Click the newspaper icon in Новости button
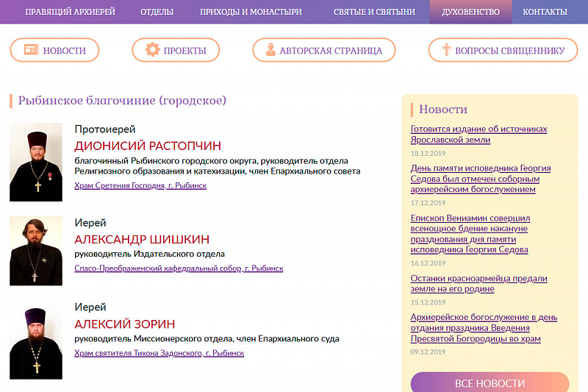Image resolution: width=588 pixels, height=392 pixels. [x=31, y=50]
